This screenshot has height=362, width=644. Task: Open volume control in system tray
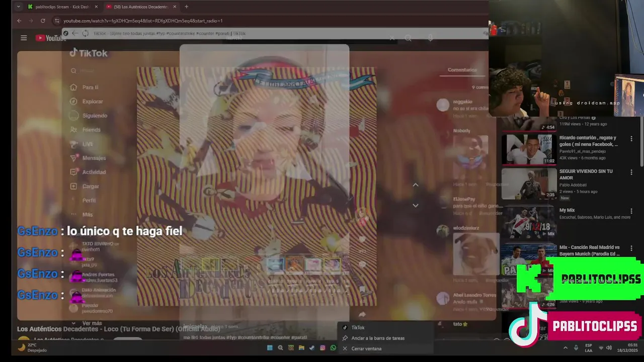coord(609,348)
